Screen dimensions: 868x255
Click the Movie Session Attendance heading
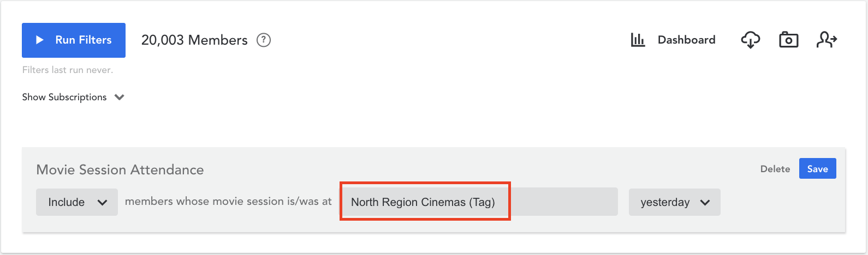pyautogui.click(x=120, y=169)
